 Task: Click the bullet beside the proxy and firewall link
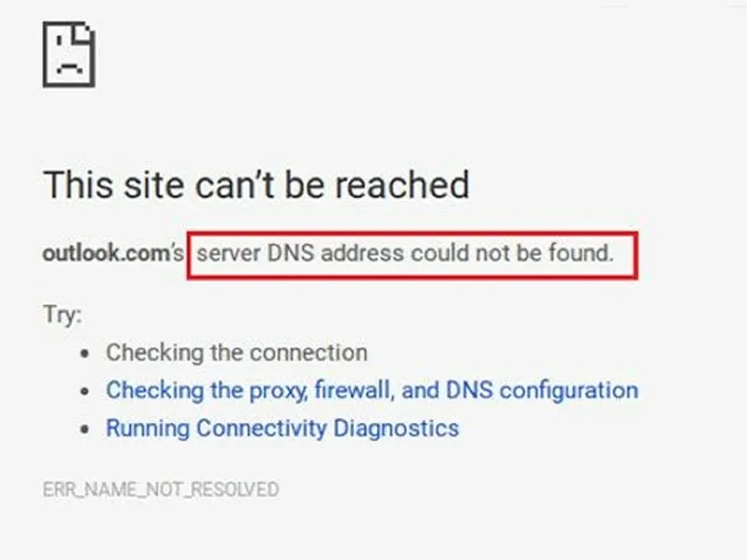[x=85, y=391]
